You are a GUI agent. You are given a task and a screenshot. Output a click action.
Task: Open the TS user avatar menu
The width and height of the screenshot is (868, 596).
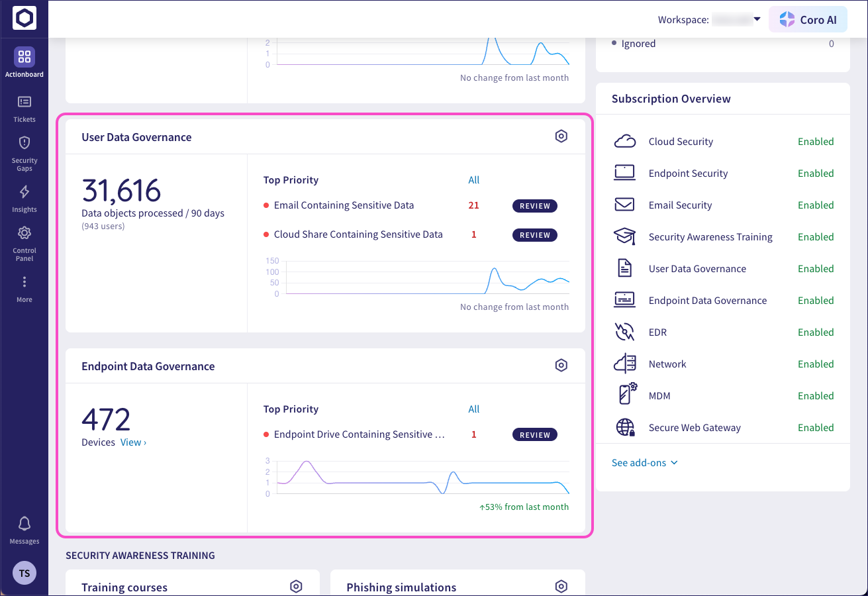pyautogui.click(x=24, y=573)
